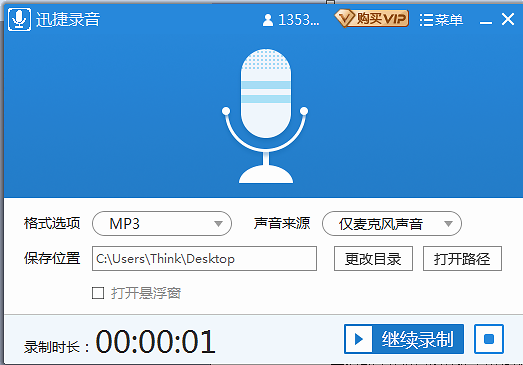The image size is (523, 365).
Task: Open the 菜单 menu
Action: click(x=441, y=20)
